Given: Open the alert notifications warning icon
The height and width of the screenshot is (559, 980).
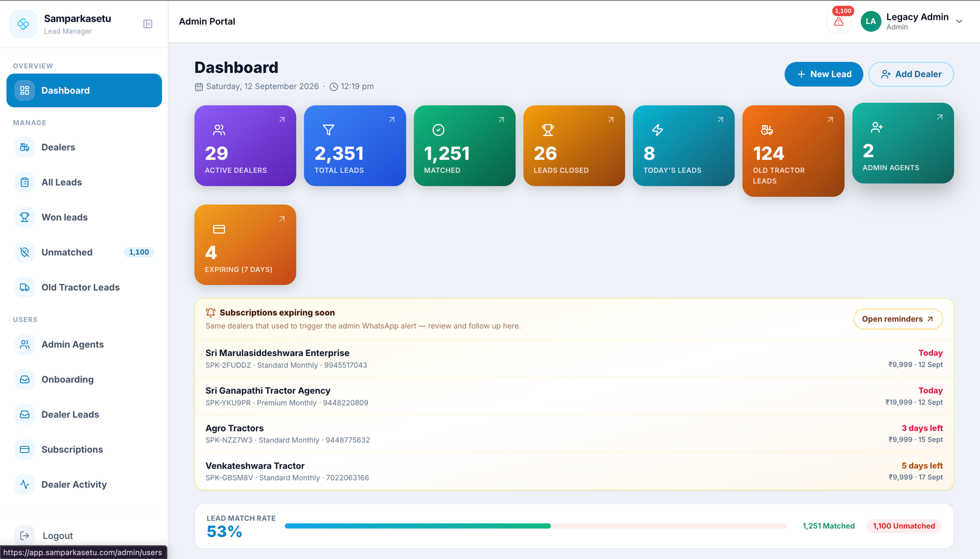Looking at the screenshot, I should pos(839,21).
